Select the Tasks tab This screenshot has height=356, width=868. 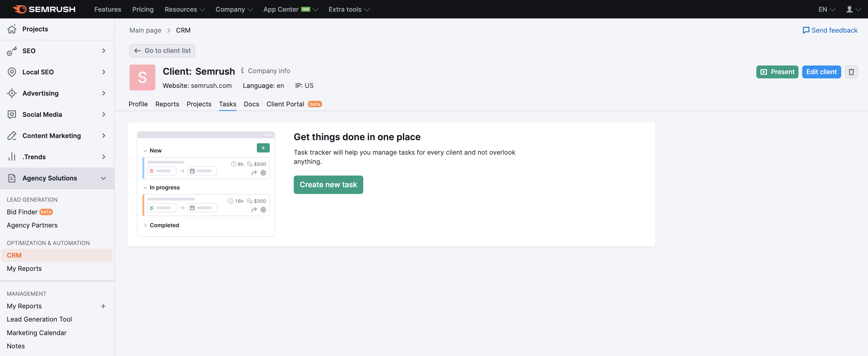click(x=227, y=104)
